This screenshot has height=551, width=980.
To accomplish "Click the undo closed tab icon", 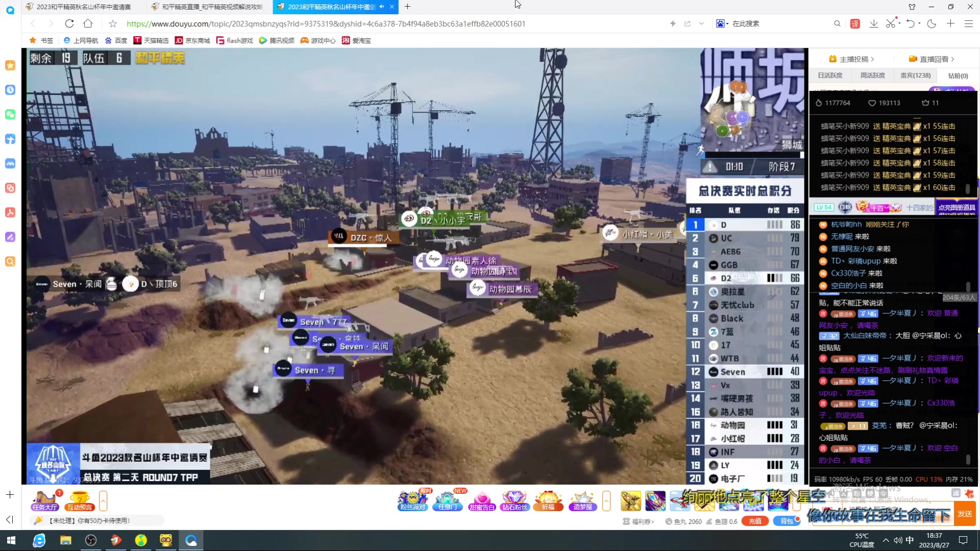I will point(910,23).
